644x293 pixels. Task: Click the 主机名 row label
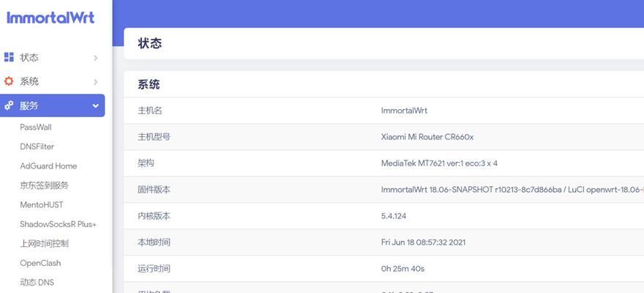pyautogui.click(x=149, y=111)
